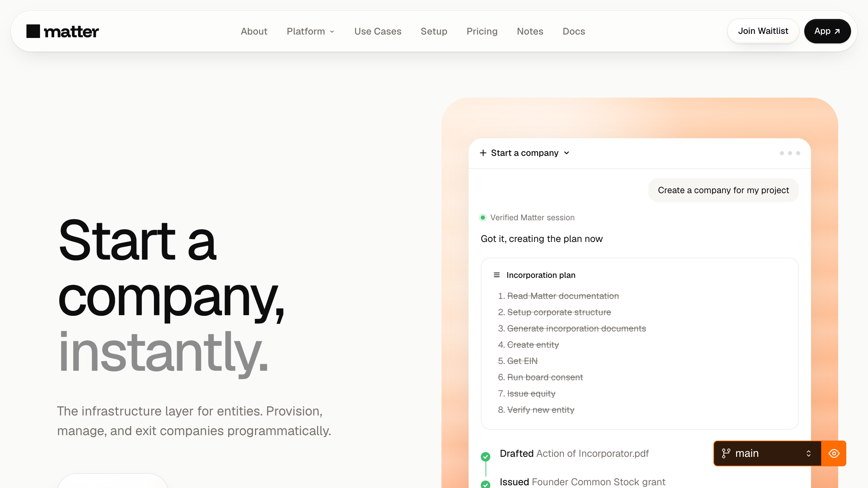
Task: Click the matter logo
Action: (63, 31)
